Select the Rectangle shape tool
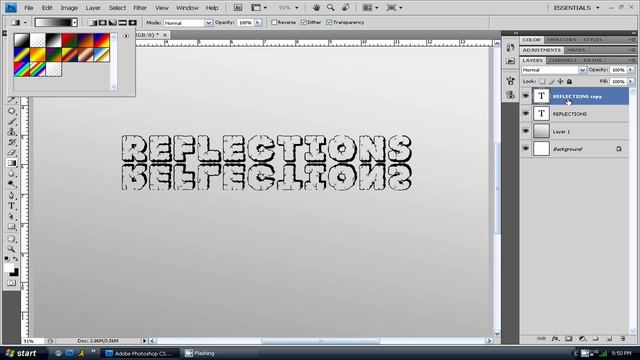The width and height of the screenshot is (640, 360). coord(11,227)
